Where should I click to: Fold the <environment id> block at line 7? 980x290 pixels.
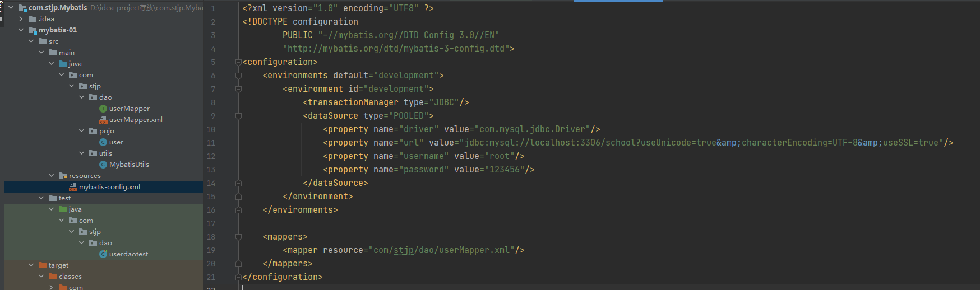click(x=238, y=89)
